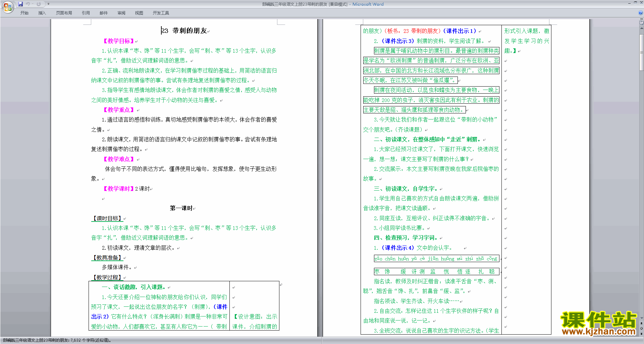The image size is (644, 344).
Task: Click the 【设计意图：出示 cell text
Action: point(255,316)
